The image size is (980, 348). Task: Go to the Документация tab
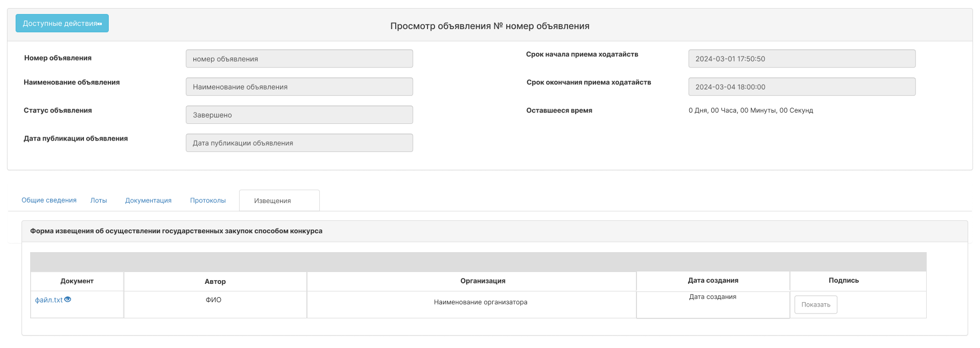click(149, 200)
